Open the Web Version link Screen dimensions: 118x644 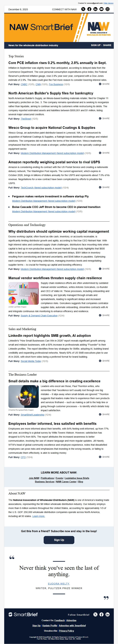109,3
